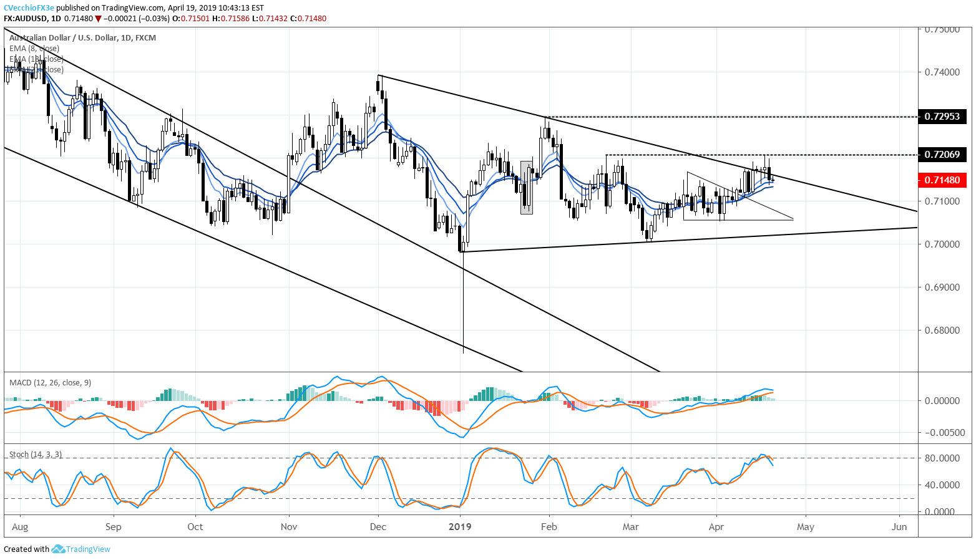
Task: Click the 0.74000 price axis value
Action: click(942, 72)
